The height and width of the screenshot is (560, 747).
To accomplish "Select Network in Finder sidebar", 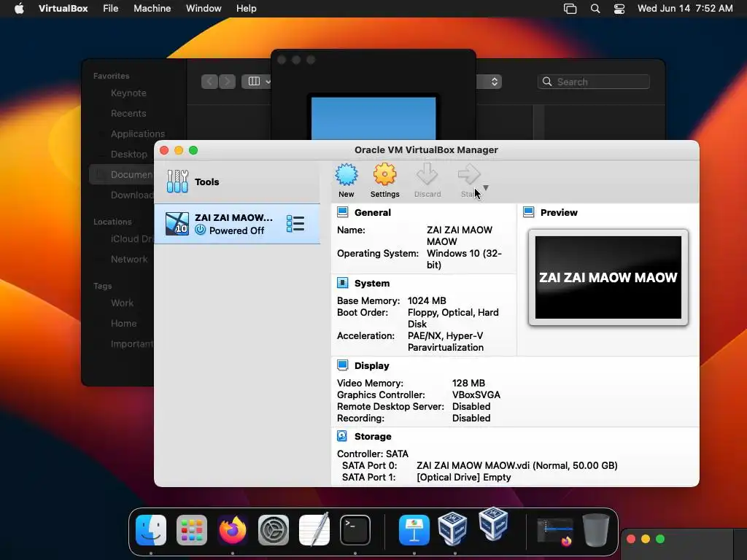I will (129, 259).
